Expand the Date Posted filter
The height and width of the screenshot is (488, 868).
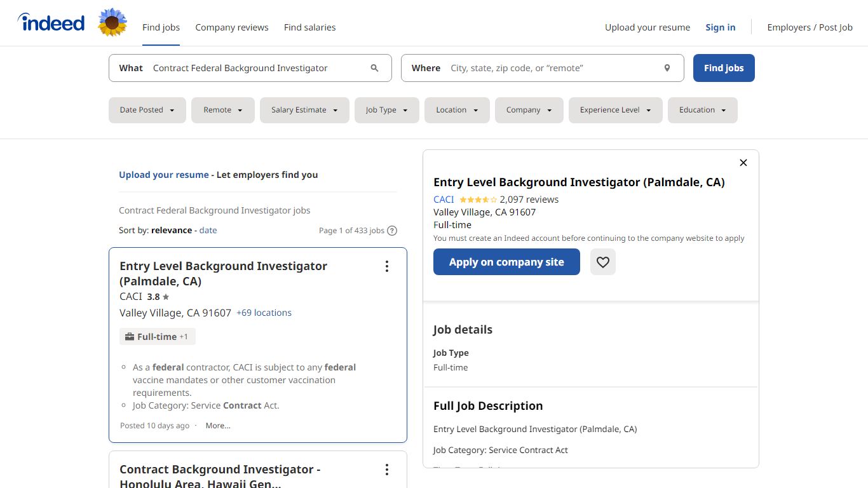(x=147, y=110)
